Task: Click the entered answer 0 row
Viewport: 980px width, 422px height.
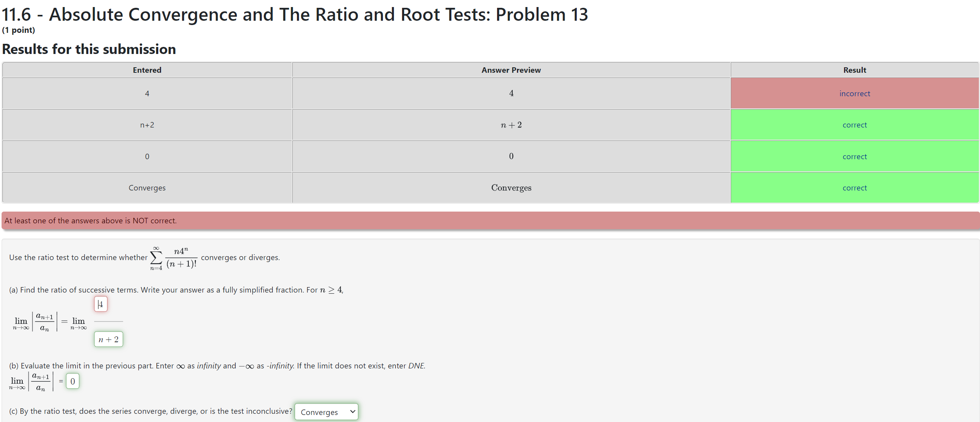Action: coord(147,156)
